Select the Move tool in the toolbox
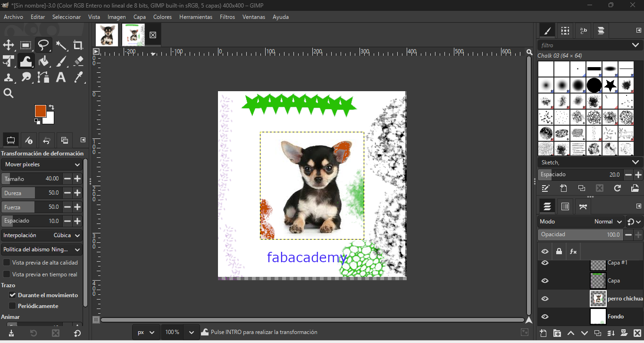Screen dimensions: 644x343 8,45
